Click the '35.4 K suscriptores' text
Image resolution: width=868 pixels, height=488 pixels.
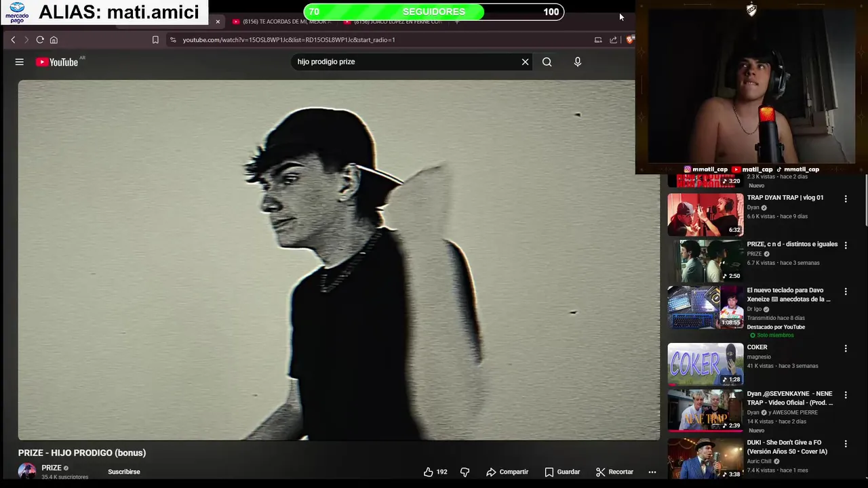point(65,477)
